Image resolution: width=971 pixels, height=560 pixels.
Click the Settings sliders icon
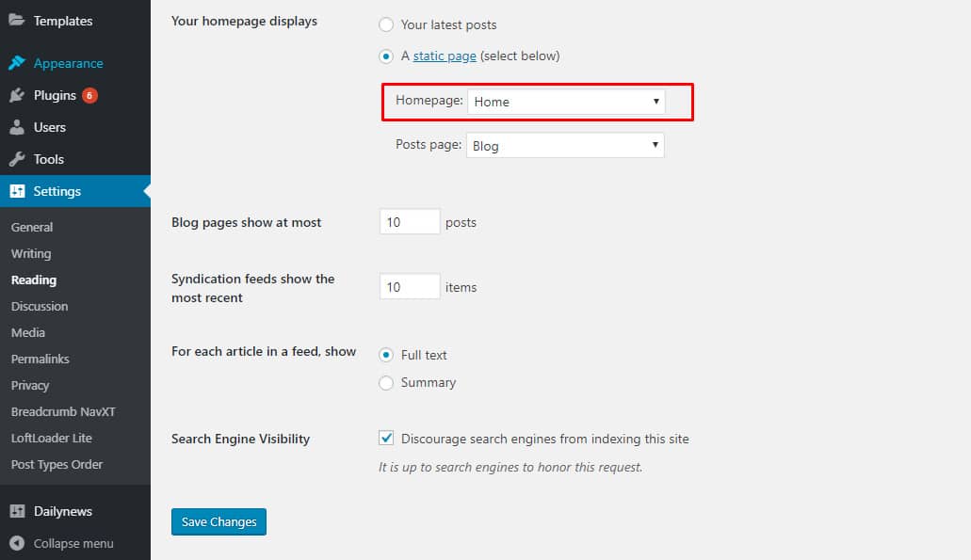coord(17,190)
